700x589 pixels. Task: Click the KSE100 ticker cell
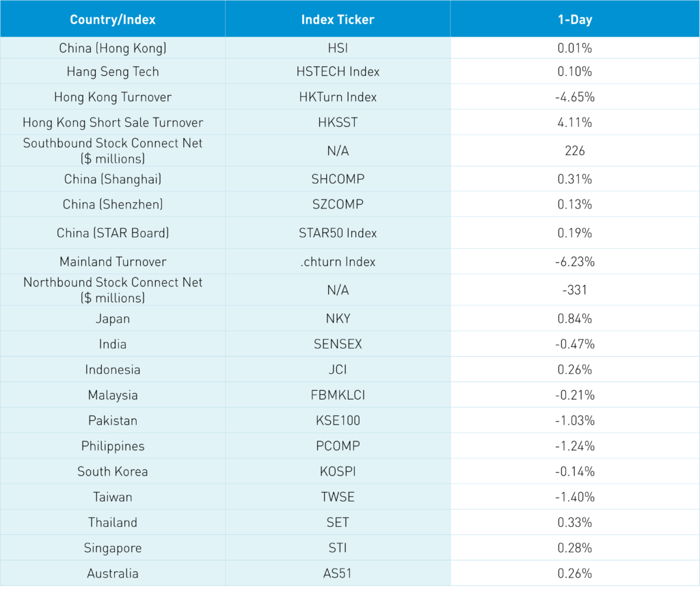pyautogui.click(x=338, y=420)
